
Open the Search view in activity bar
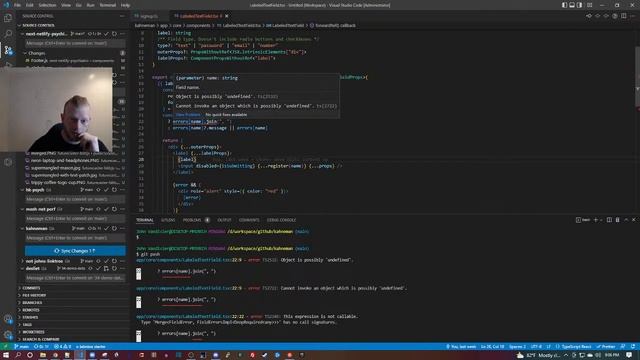(8, 34)
